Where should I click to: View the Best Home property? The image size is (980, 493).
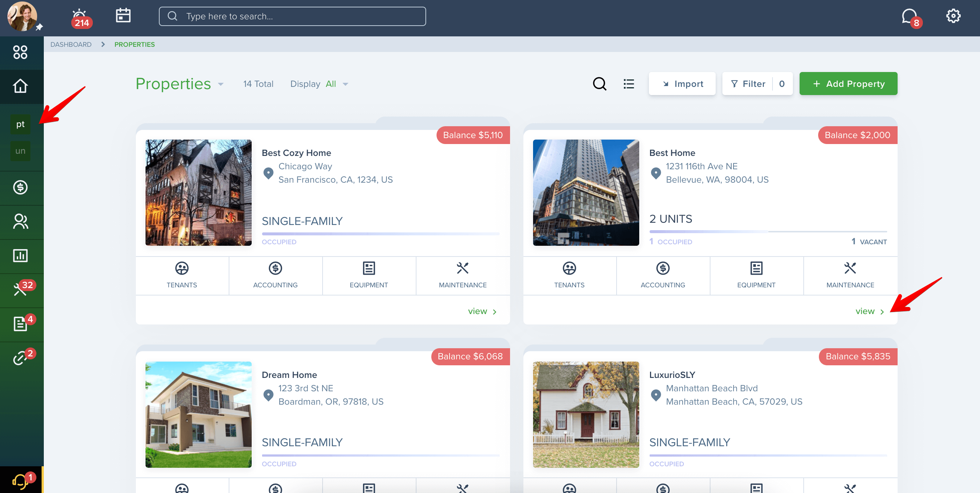pyautogui.click(x=870, y=311)
